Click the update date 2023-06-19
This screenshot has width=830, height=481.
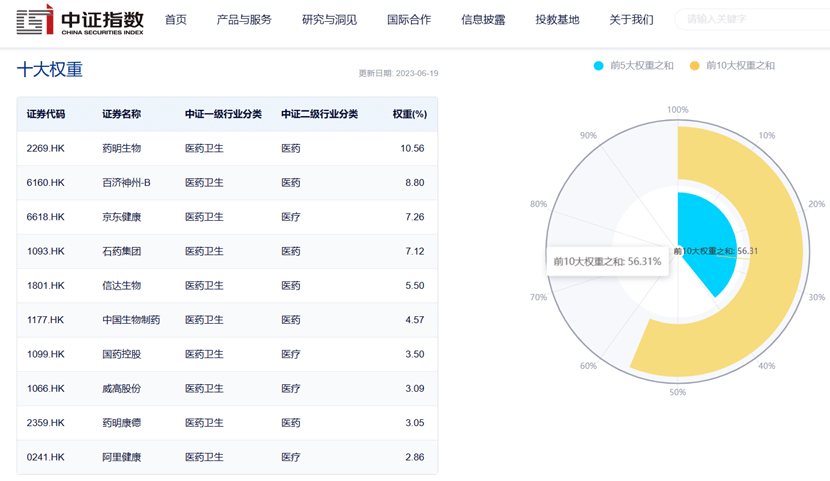pos(417,74)
